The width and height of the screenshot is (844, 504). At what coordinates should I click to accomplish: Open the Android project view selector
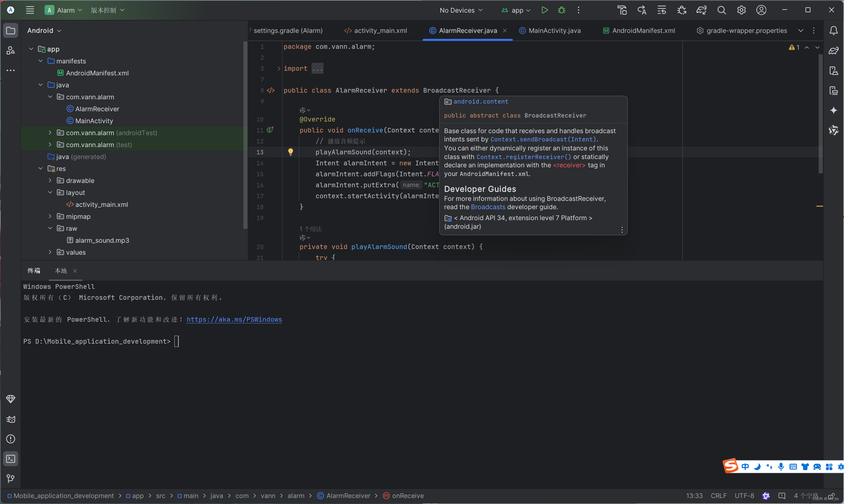tap(44, 30)
